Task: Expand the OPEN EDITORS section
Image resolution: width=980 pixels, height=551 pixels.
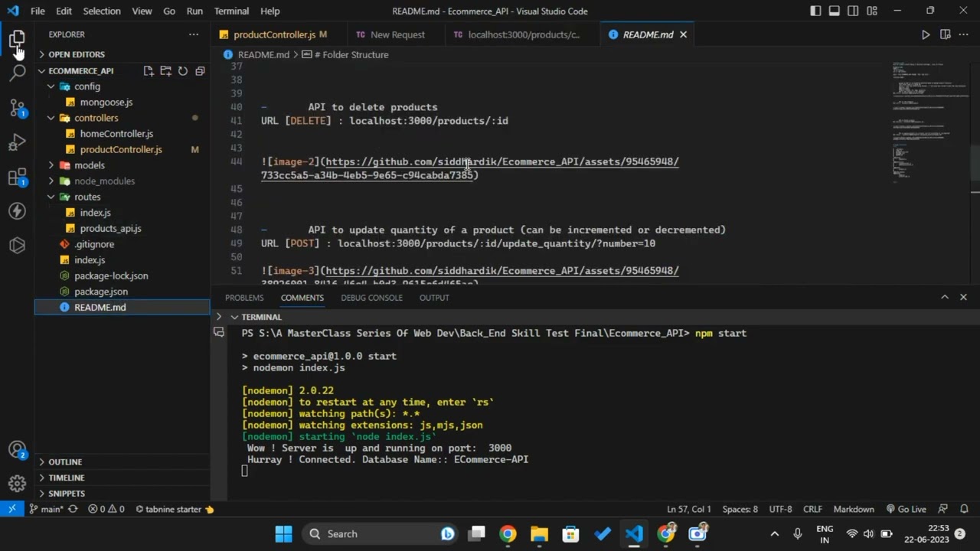Action: 76,54
